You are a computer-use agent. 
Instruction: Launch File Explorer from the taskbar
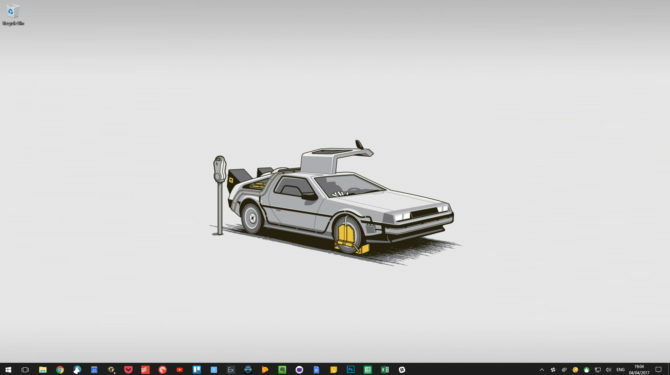tap(43, 369)
